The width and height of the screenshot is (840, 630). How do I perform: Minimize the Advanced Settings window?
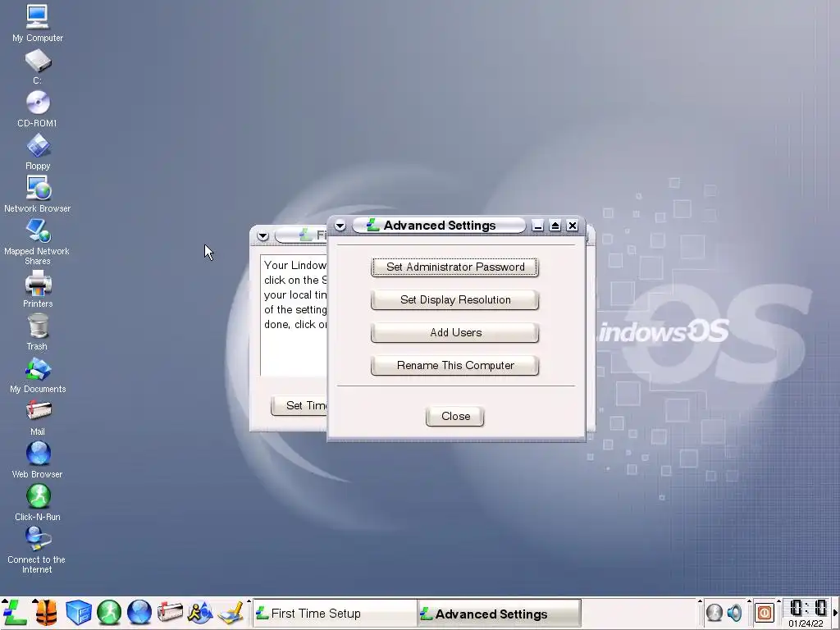point(538,226)
